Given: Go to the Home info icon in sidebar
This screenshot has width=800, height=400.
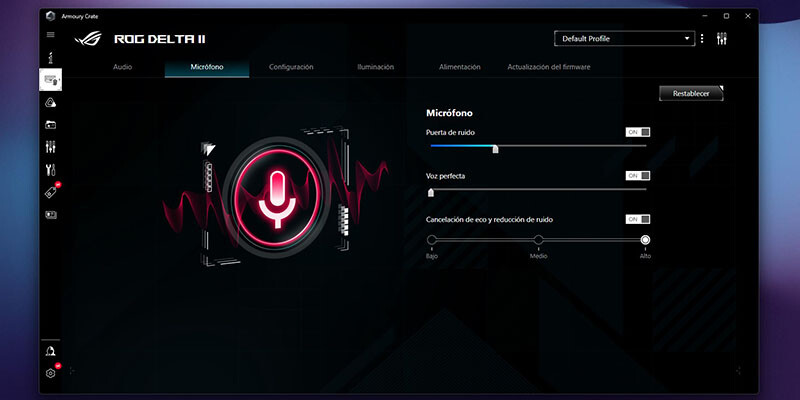Looking at the screenshot, I should [x=51, y=57].
